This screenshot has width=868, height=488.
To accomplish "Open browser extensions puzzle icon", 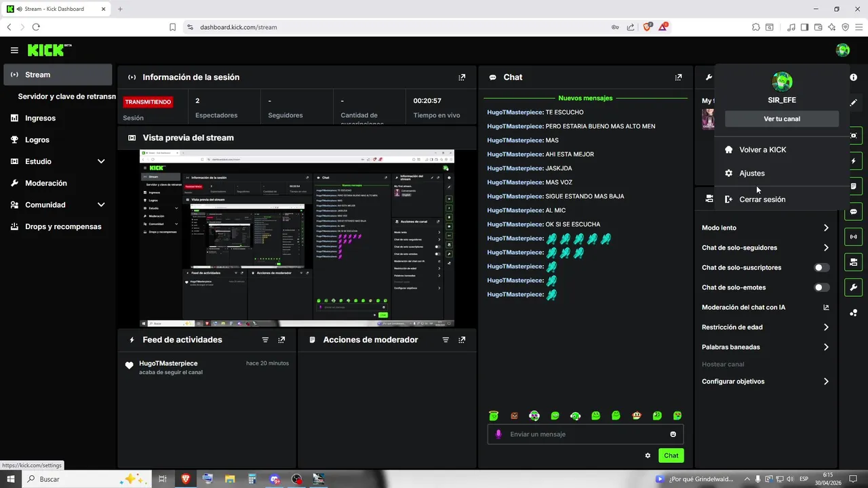I will click(756, 27).
